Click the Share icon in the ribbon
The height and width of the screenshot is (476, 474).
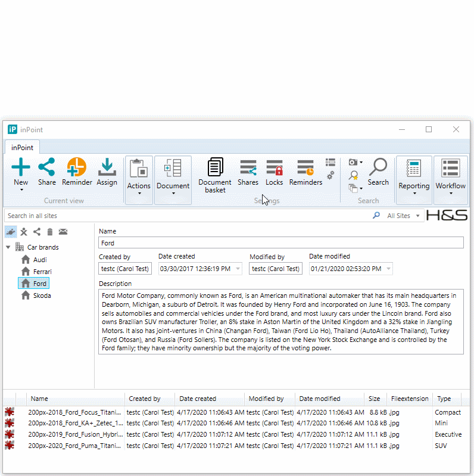tap(46, 172)
